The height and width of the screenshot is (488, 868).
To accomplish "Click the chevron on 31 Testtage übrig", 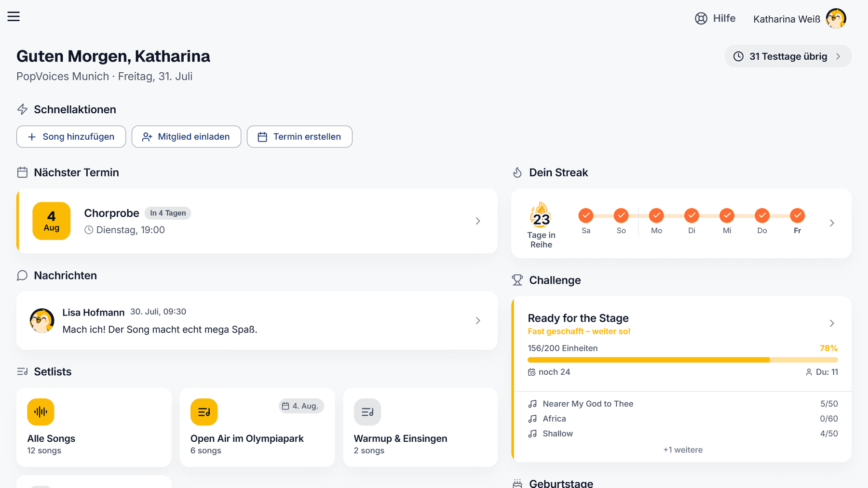I will tap(838, 56).
